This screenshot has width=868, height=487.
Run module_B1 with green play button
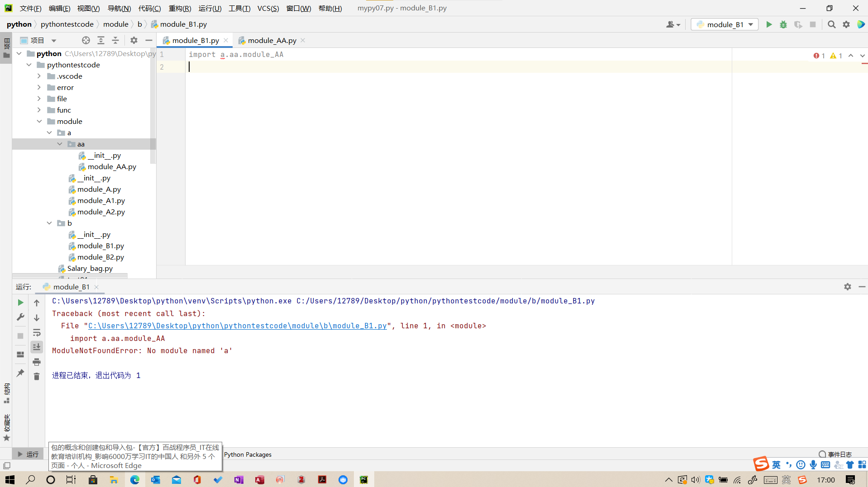point(769,24)
